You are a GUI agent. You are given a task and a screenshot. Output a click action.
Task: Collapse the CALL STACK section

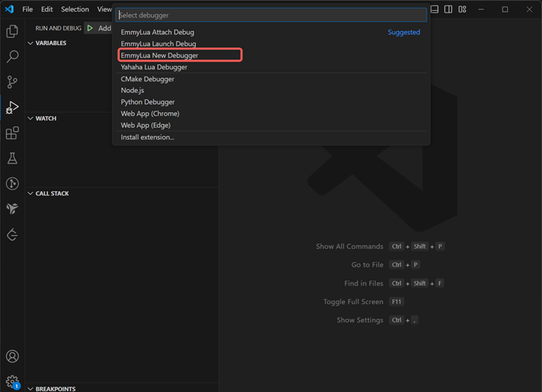point(48,194)
